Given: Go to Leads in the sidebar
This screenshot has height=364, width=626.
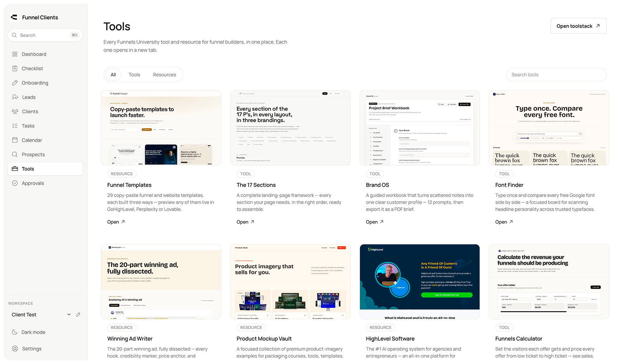Looking at the screenshot, I should pos(45,97).
